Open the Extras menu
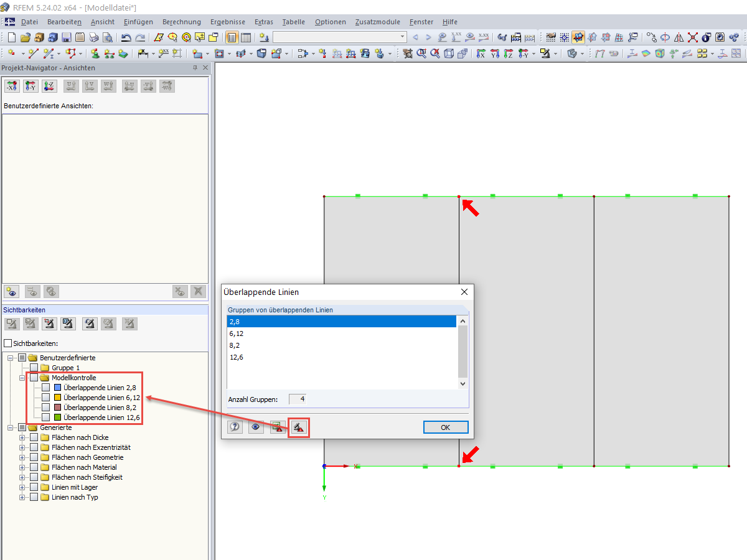The height and width of the screenshot is (560, 747). pos(264,22)
